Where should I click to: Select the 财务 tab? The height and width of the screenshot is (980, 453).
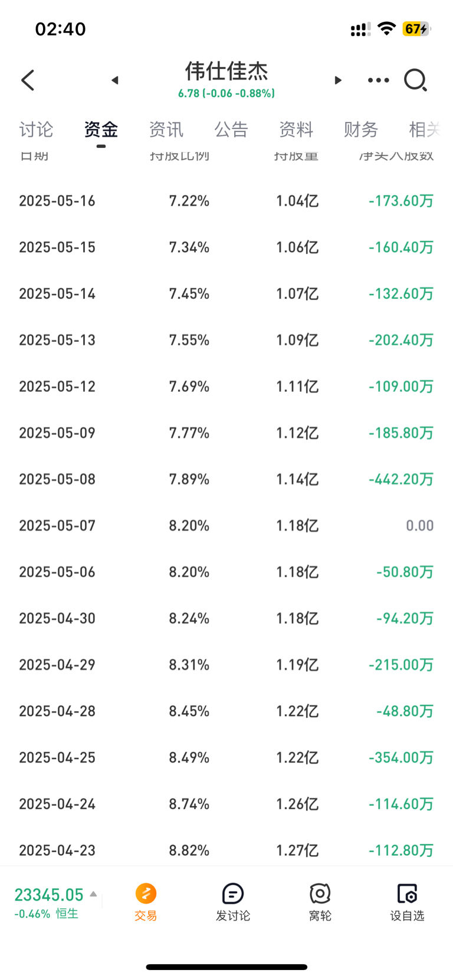coord(360,129)
